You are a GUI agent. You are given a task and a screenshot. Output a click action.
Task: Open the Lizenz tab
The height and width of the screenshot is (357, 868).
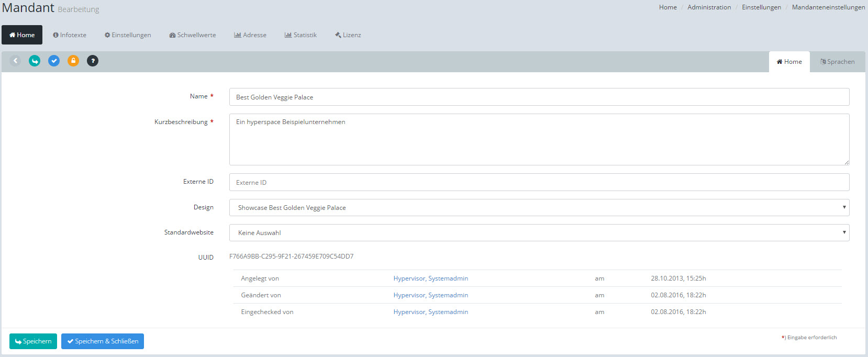coord(348,35)
